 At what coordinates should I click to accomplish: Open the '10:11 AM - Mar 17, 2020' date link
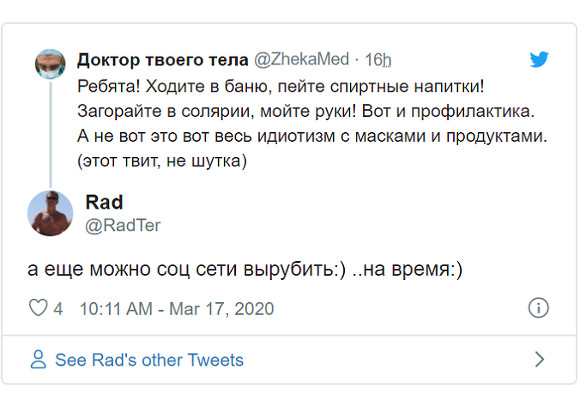(x=176, y=308)
